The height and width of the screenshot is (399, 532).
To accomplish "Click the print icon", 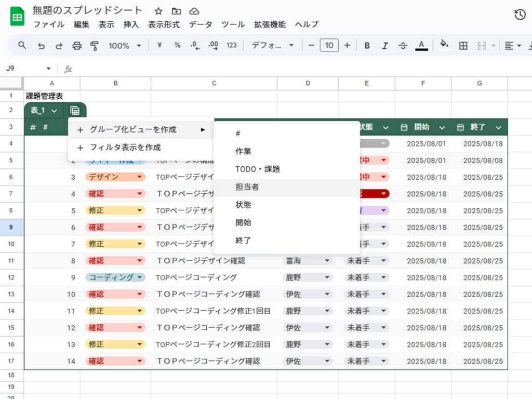I will click(x=77, y=46).
